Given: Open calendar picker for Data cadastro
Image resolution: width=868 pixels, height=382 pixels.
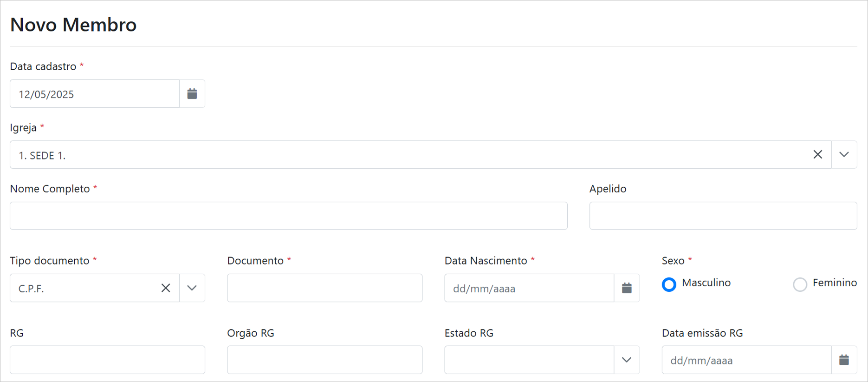Looking at the screenshot, I should (192, 94).
